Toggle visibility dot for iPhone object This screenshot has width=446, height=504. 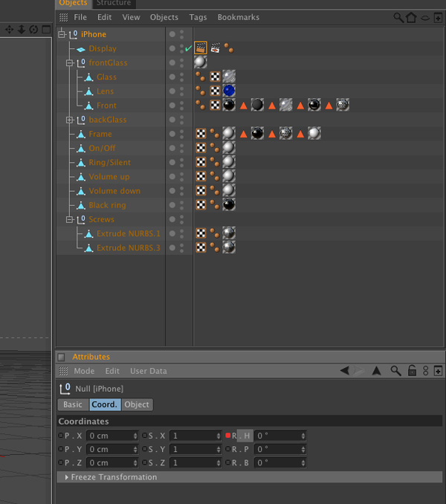172,34
